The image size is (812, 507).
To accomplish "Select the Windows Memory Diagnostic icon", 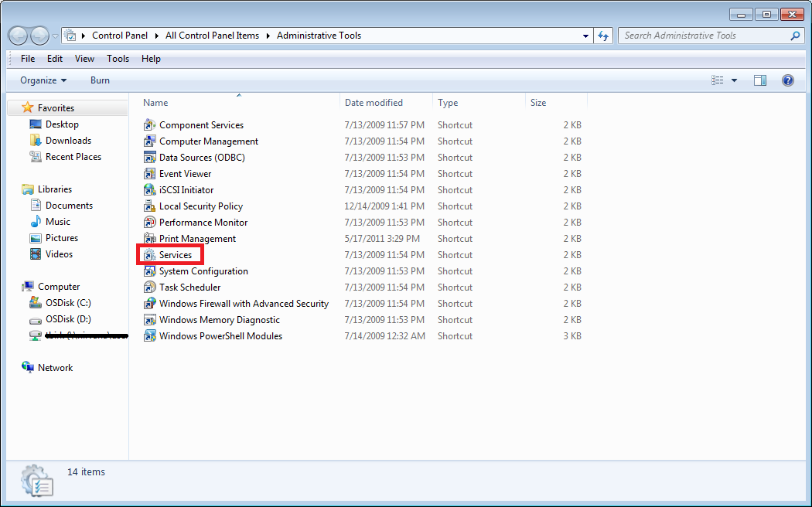I will (x=150, y=320).
